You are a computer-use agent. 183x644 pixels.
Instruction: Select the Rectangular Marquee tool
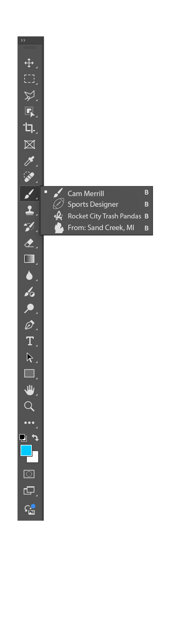pyautogui.click(x=29, y=79)
